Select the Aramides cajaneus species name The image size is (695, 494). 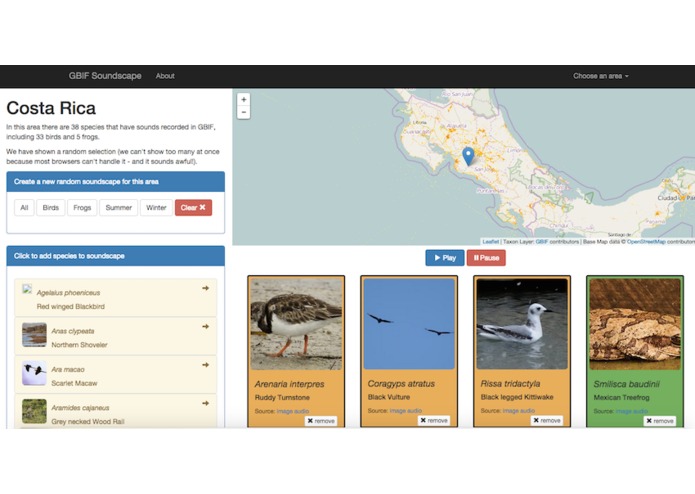tap(80, 408)
